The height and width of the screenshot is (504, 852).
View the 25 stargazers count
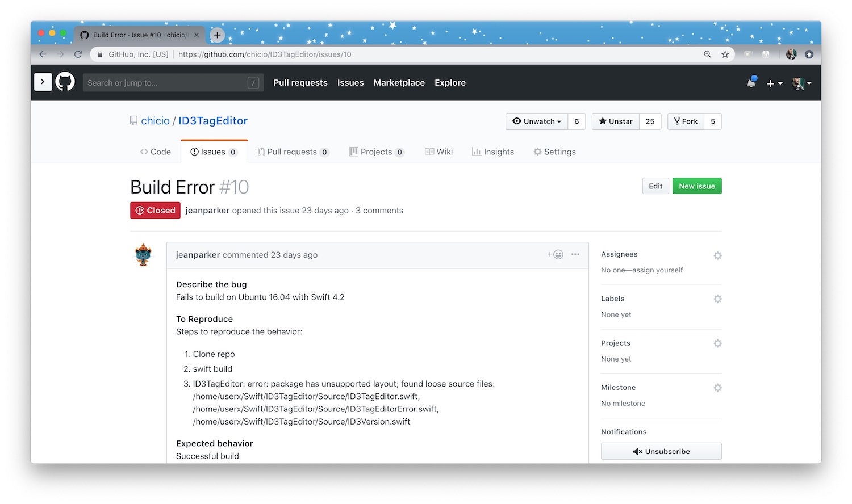[x=650, y=121]
